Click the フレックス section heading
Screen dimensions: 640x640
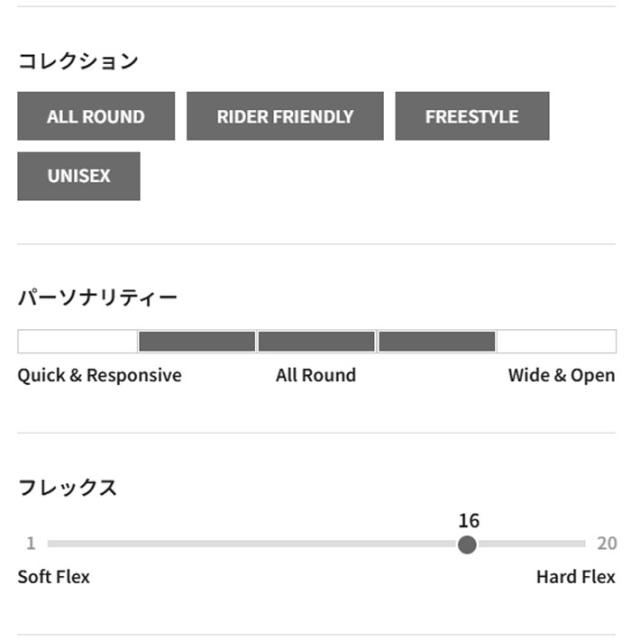click(x=68, y=488)
